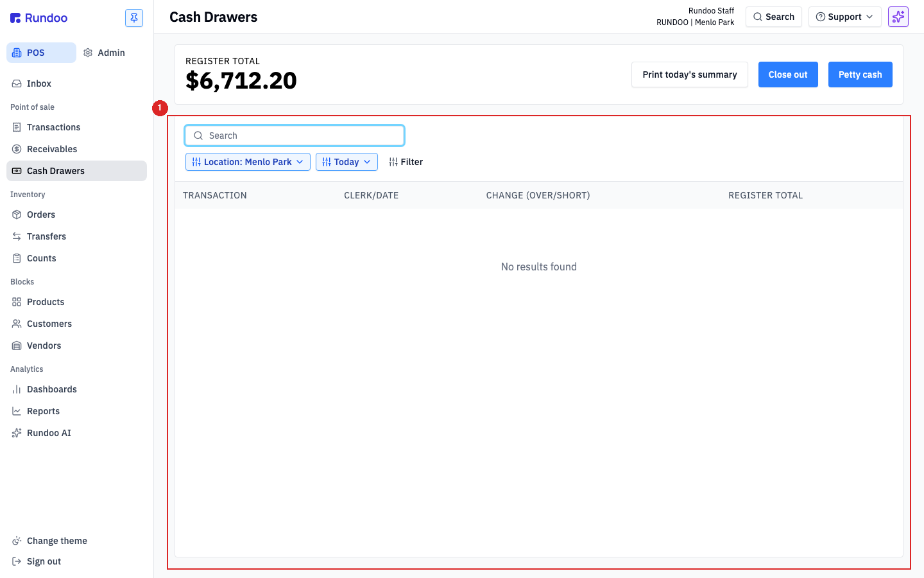Click the Sign out arrow icon

(17, 561)
